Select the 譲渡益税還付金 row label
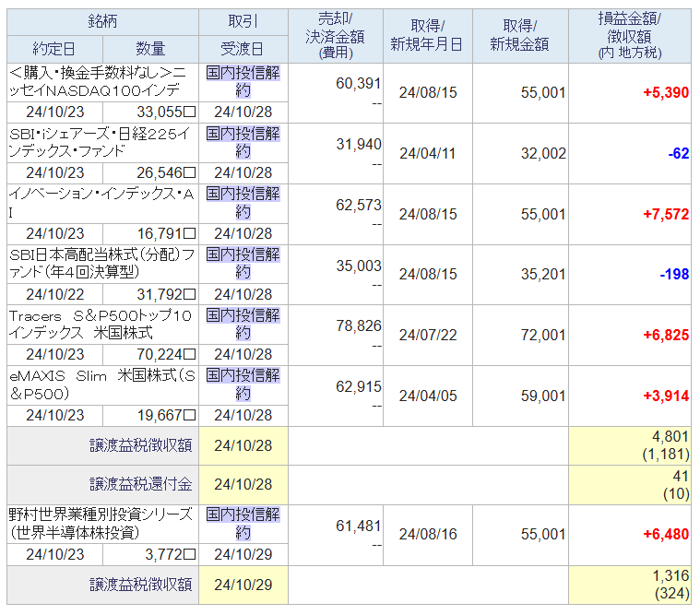Viewport: 700px width, 615px height. 141,484
